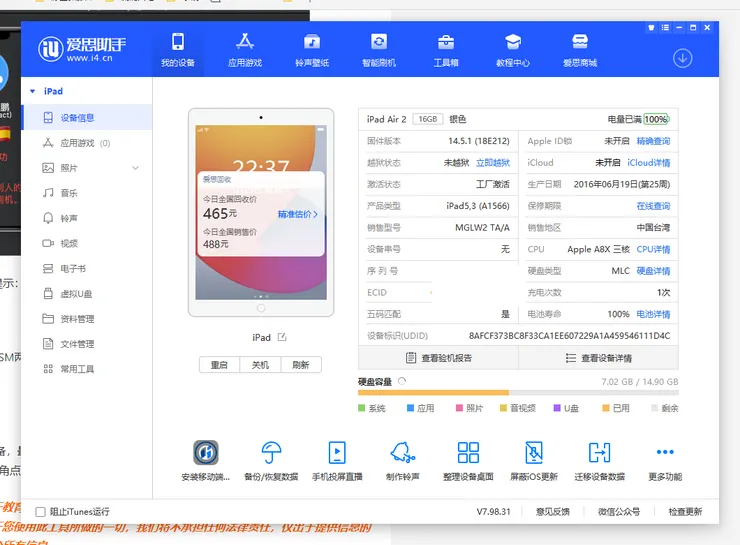Click the purple U盘 legend swatch
Image resolution: width=740 pixels, height=545 pixels.
pyautogui.click(x=557, y=408)
